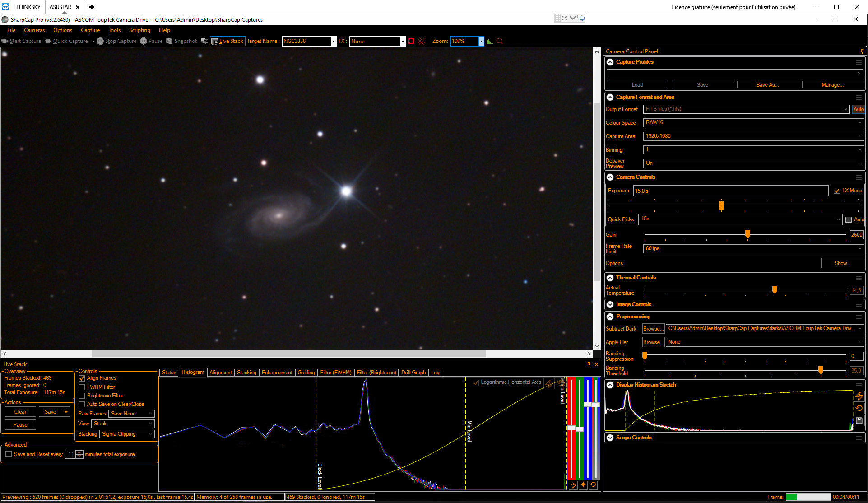
Task: Click the Show... options button
Action: [842, 264]
